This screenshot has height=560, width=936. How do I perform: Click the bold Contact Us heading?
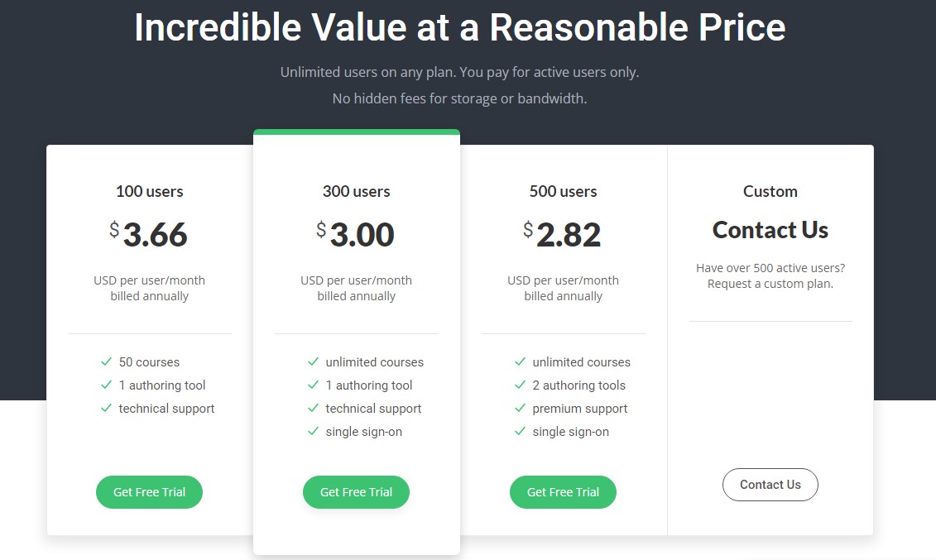[x=770, y=230]
